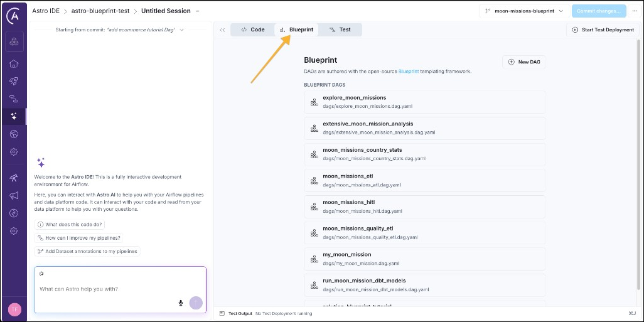Click the Commit changes button

point(599,11)
